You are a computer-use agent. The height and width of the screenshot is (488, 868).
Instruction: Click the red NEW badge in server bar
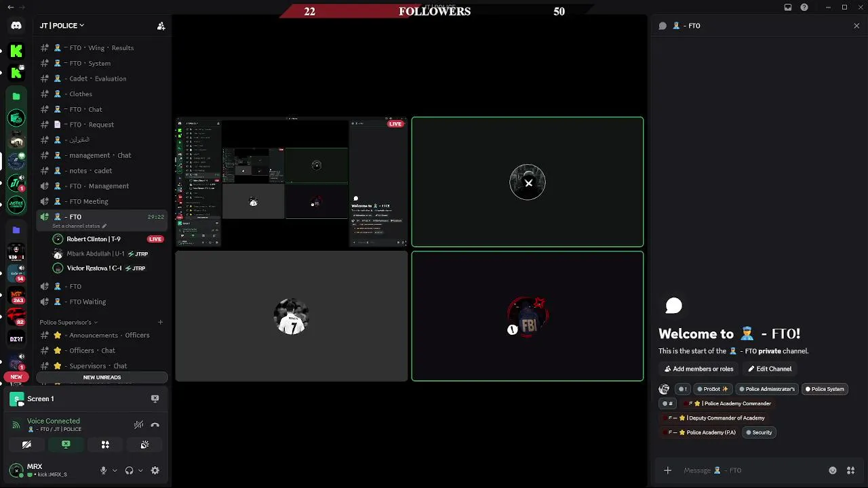(16, 377)
